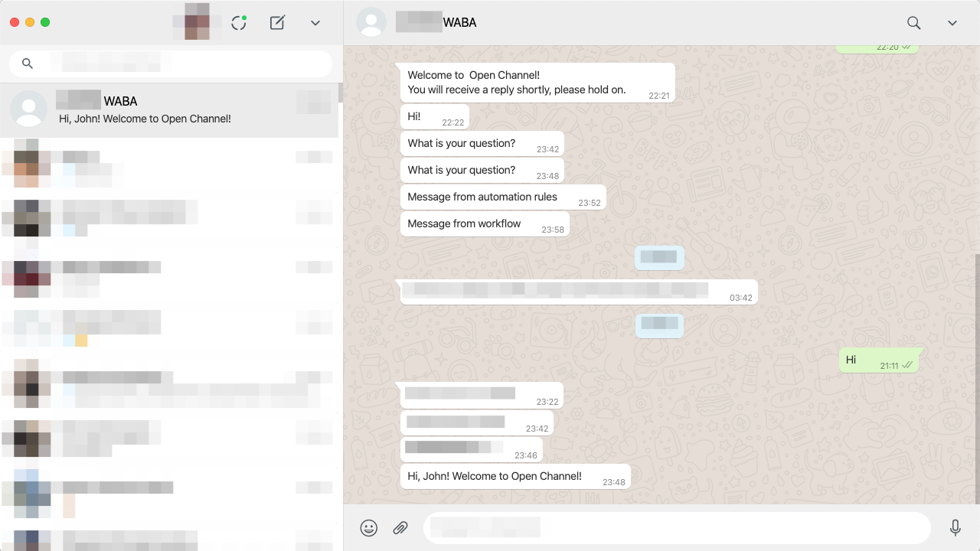Record a voice message with microphone

(x=955, y=527)
